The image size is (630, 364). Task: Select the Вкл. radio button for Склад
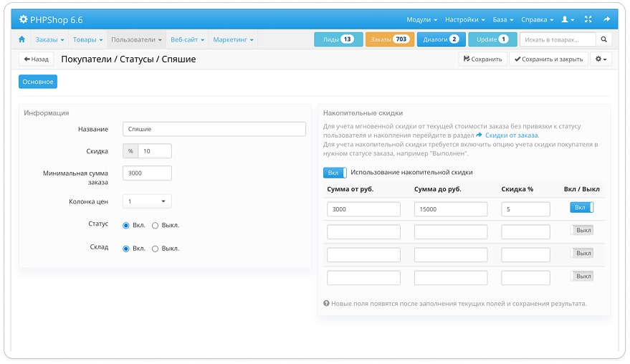pos(126,249)
